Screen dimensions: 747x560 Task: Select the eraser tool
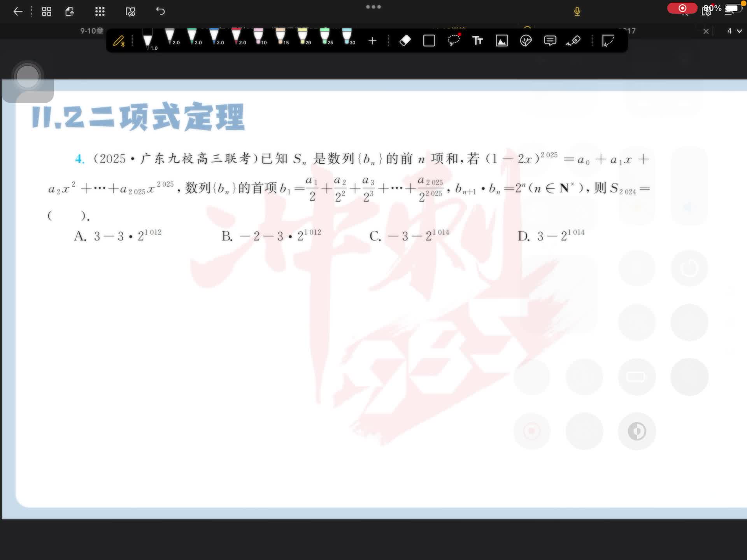point(405,40)
